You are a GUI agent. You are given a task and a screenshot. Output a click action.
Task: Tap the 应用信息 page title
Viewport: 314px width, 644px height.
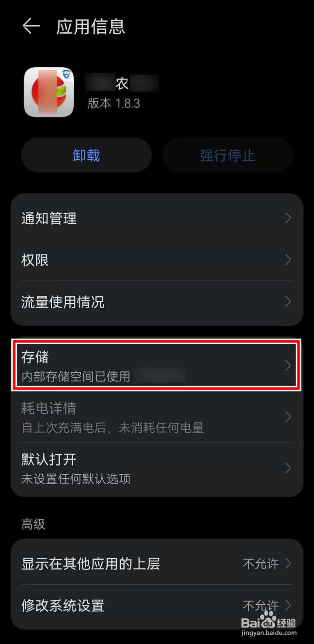[91, 27]
